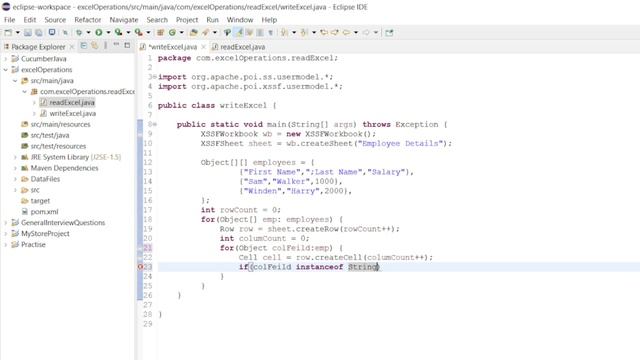Click the Debug bug icon in toolbar

pyautogui.click(x=79, y=32)
